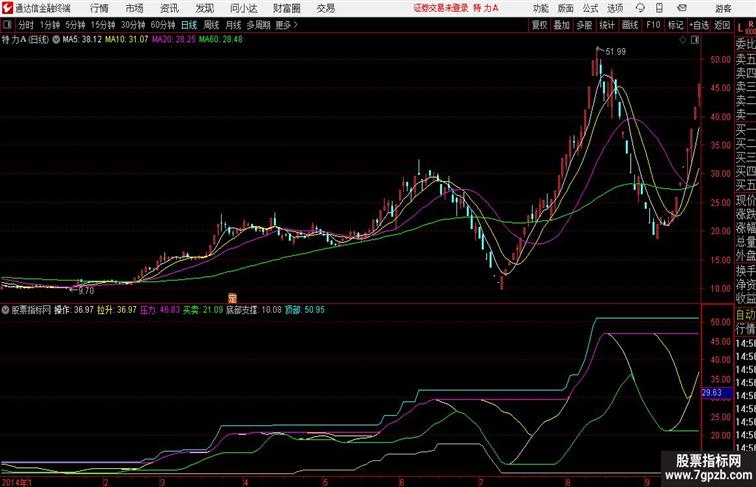756x487 pixels.
Task: Click the 底部支撑: 10.08 indicator value
Action: 254,310
